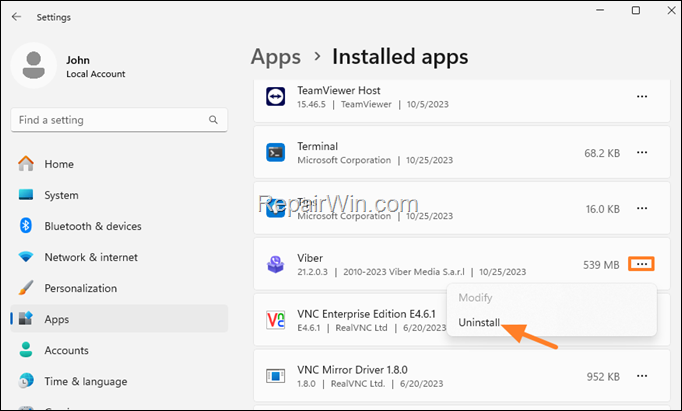Open more options for the 16.0 KB app
The image size is (682, 411).
642,208
